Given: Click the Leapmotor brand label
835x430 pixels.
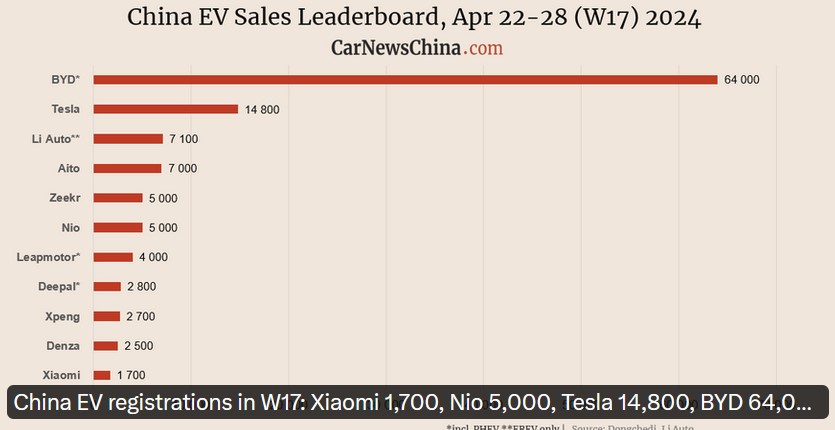Looking at the screenshot, I should (x=48, y=257).
